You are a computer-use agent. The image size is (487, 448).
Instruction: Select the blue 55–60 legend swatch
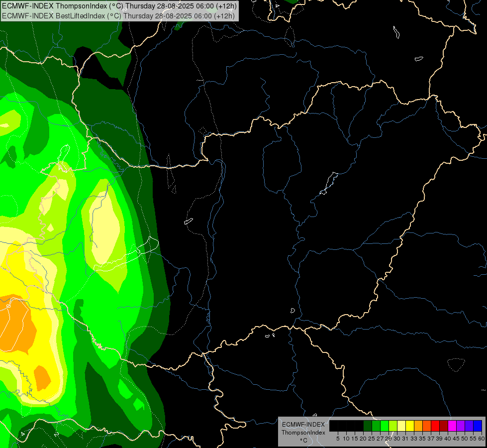(x=478, y=426)
